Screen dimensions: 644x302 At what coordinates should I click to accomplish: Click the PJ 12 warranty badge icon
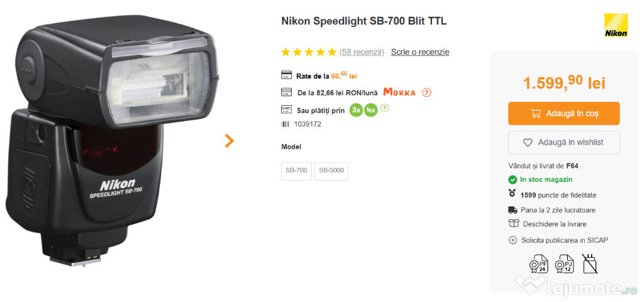564,264
